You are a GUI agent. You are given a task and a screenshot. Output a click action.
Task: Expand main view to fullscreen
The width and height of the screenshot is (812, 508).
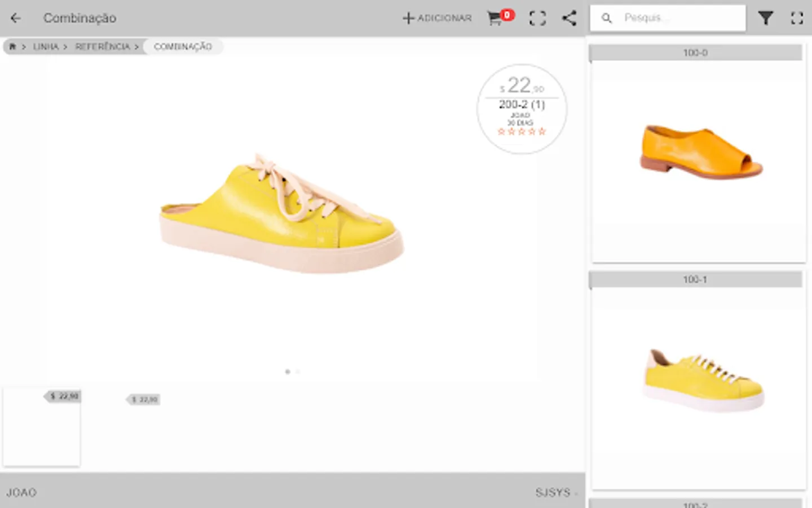pyautogui.click(x=537, y=18)
